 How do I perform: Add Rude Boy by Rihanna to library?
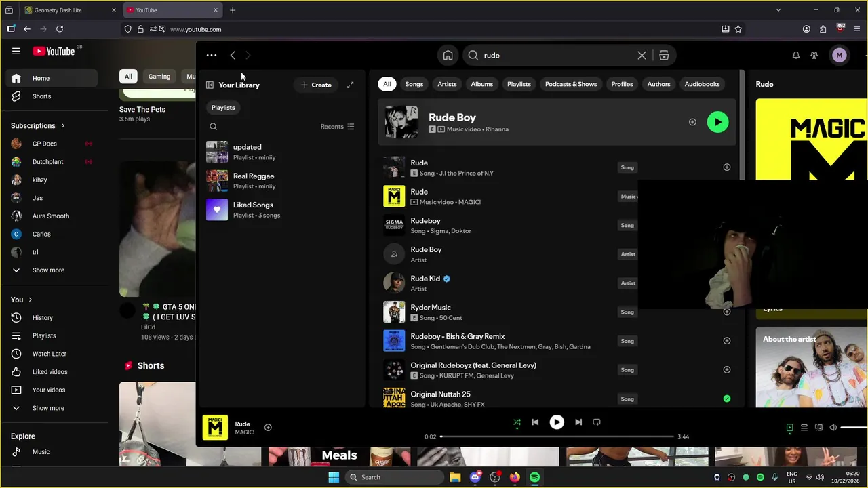pyautogui.click(x=692, y=122)
